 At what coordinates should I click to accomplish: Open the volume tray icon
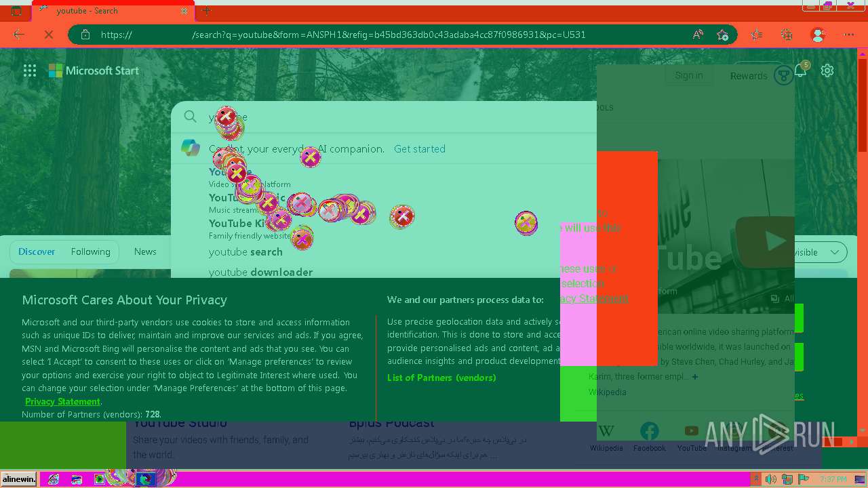point(771,479)
